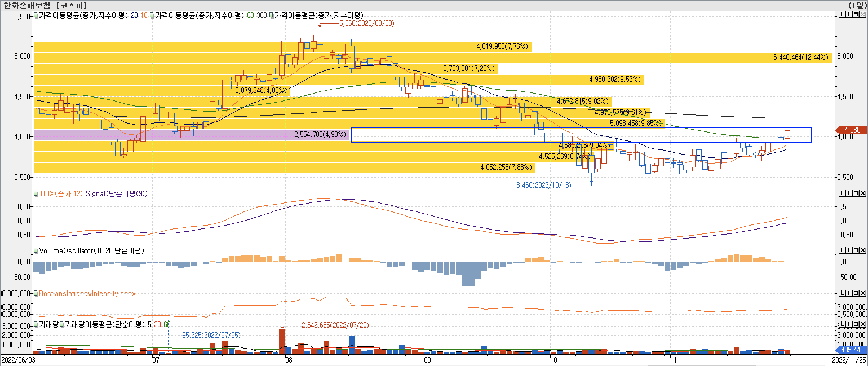This screenshot has height=366, width=868.
Task: Toggle the BostiansIntradayIntensityIndex legend box
Action: pos(36,294)
